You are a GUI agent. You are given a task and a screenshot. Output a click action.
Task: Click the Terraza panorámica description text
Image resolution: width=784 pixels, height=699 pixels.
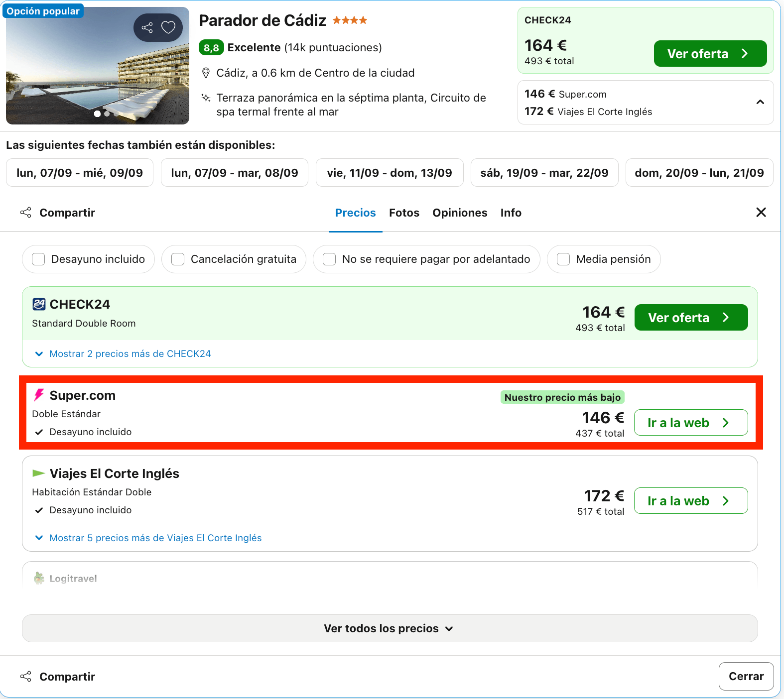(x=351, y=105)
